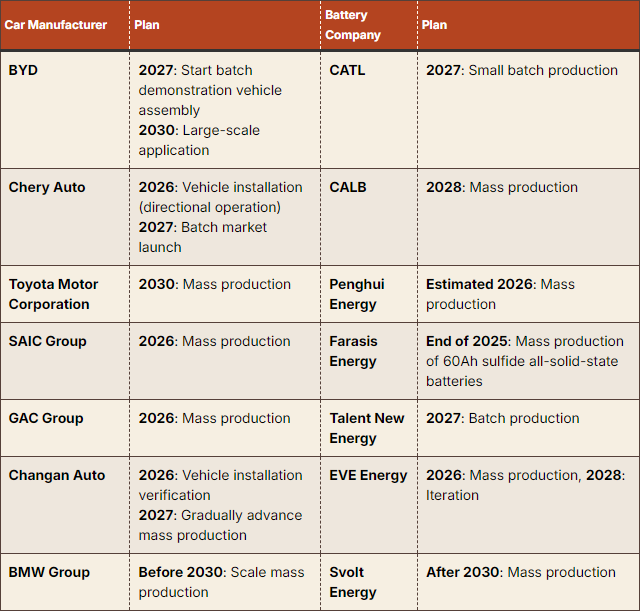Click the Plan header beside Car Manufacturer
Image resolution: width=640 pixels, height=611 pixels.
[x=147, y=25]
